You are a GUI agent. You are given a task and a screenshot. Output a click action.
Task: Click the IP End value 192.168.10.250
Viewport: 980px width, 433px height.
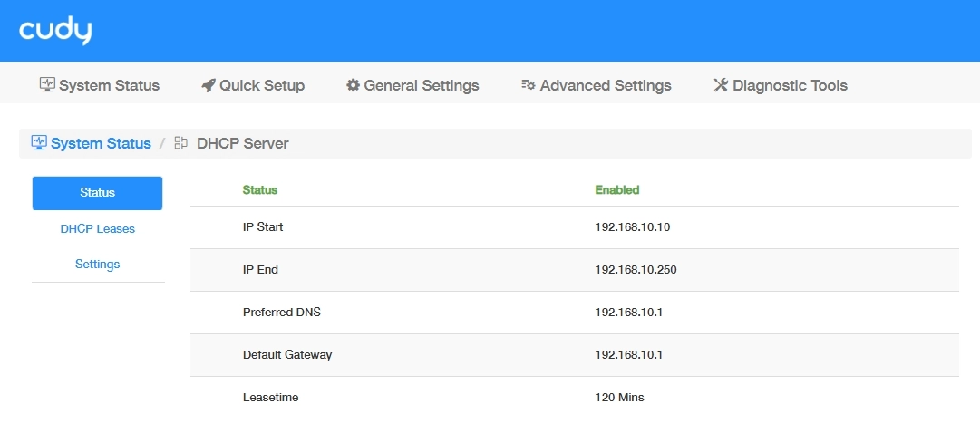point(636,270)
